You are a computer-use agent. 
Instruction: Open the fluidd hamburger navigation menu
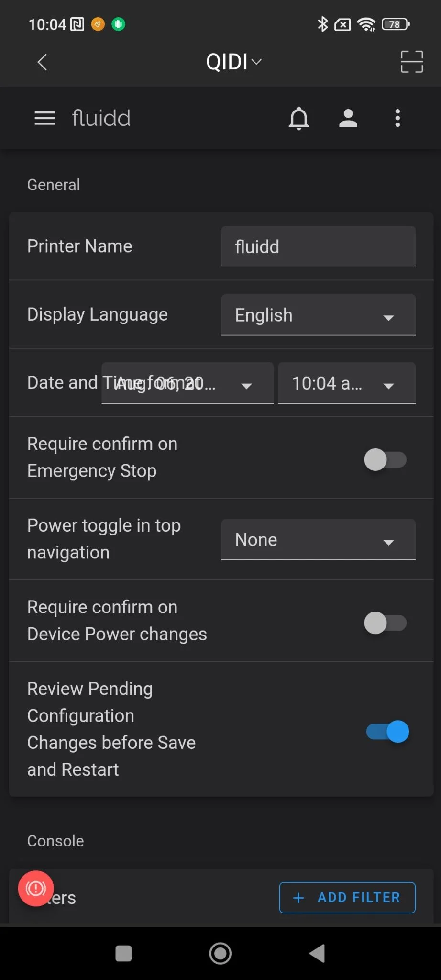click(x=45, y=118)
